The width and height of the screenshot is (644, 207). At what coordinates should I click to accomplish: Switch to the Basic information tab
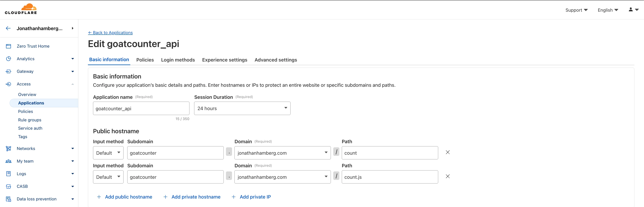tap(109, 59)
